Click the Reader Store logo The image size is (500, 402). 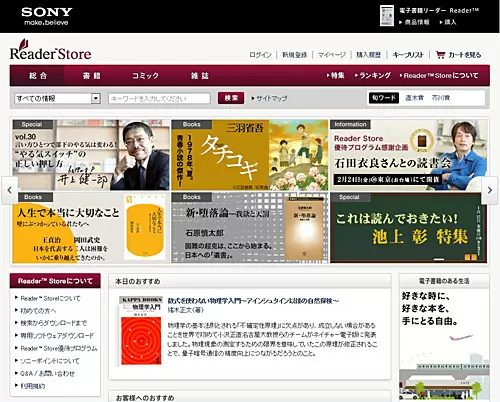pyautogui.click(x=50, y=50)
